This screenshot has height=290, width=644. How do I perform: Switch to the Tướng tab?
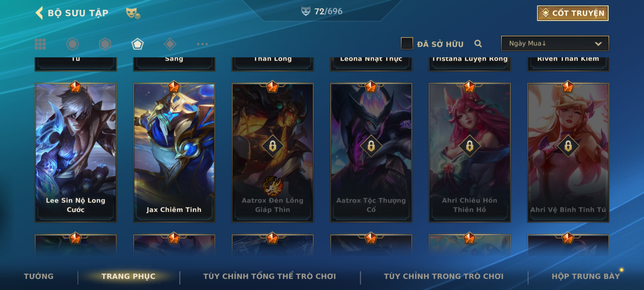pos(39,276)
